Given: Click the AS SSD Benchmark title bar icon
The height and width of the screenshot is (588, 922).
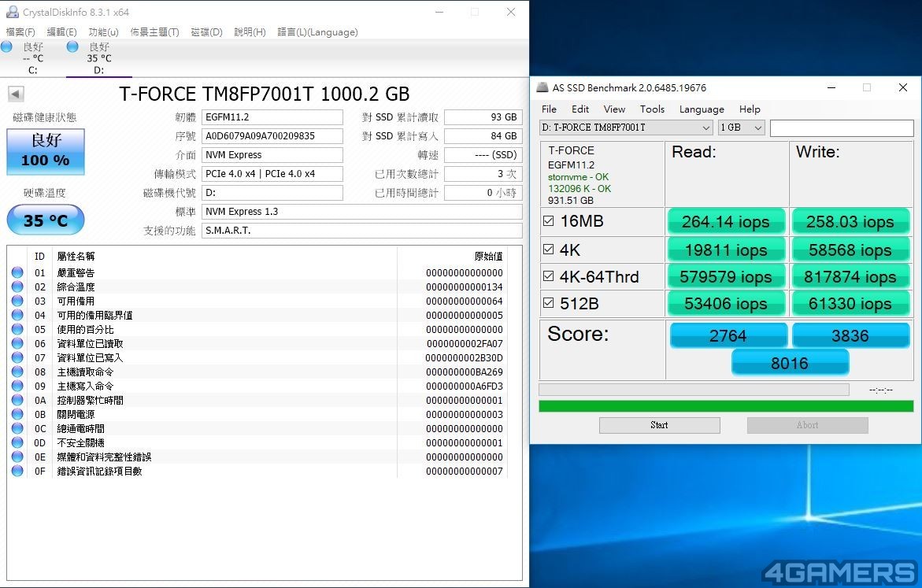Looking at the screenshot, I should point(542,87).
